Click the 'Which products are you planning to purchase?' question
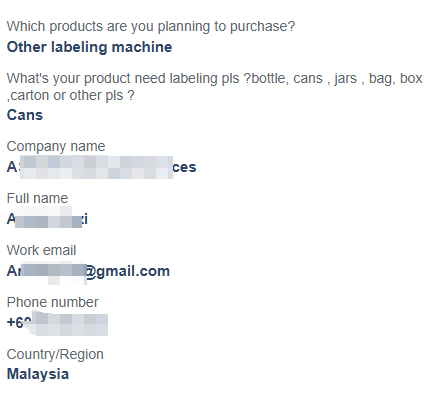 [151, 27]
